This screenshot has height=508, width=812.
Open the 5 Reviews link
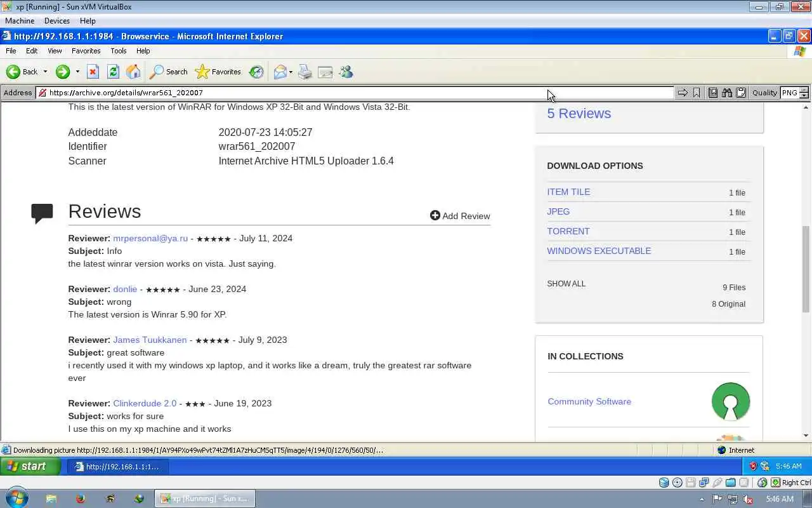(x=579, y=113)
